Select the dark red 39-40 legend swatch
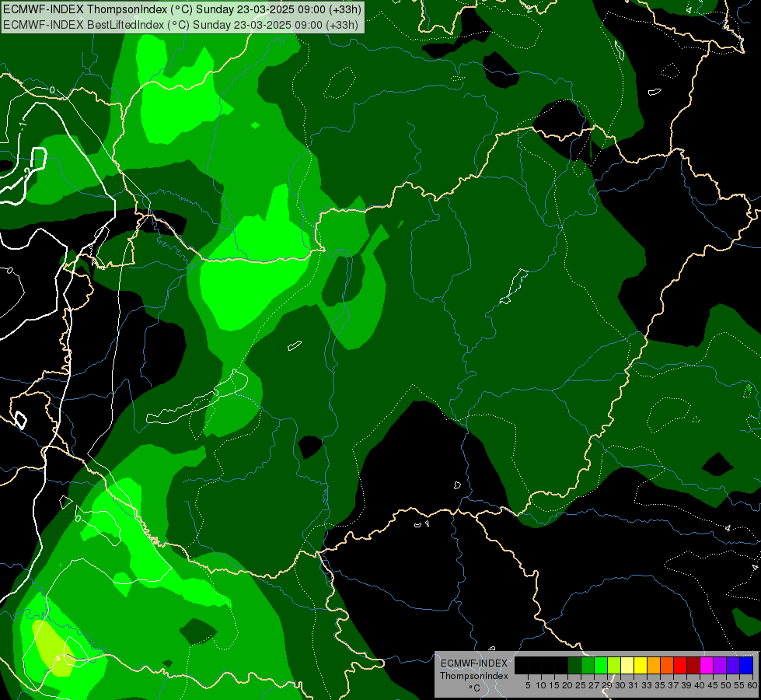Image resolution: width=761 pixels, height=700 pixels. (x=693, y=665)
